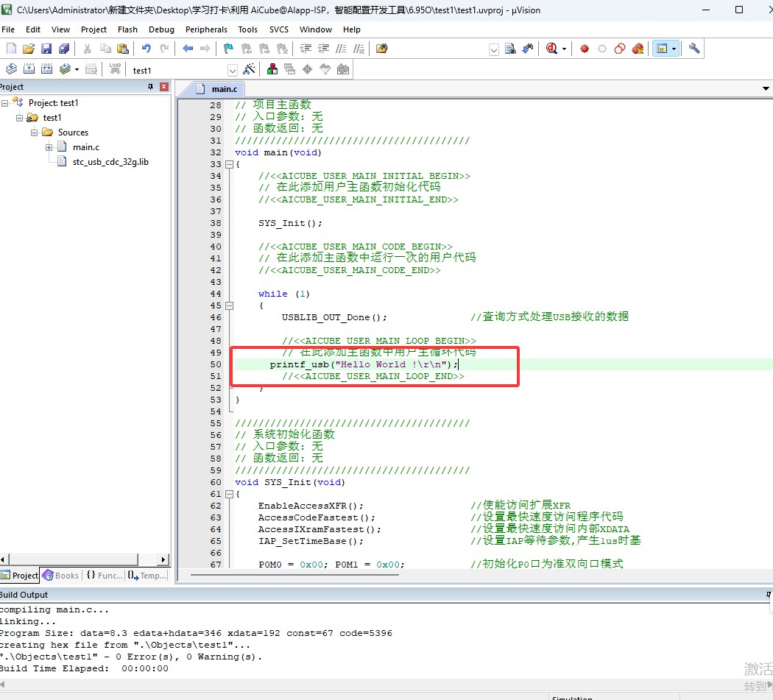Navigate backwards with blue left arrow
Image resolution: width=773 pixels, height=700 pixels.
[x=188, y=49]
